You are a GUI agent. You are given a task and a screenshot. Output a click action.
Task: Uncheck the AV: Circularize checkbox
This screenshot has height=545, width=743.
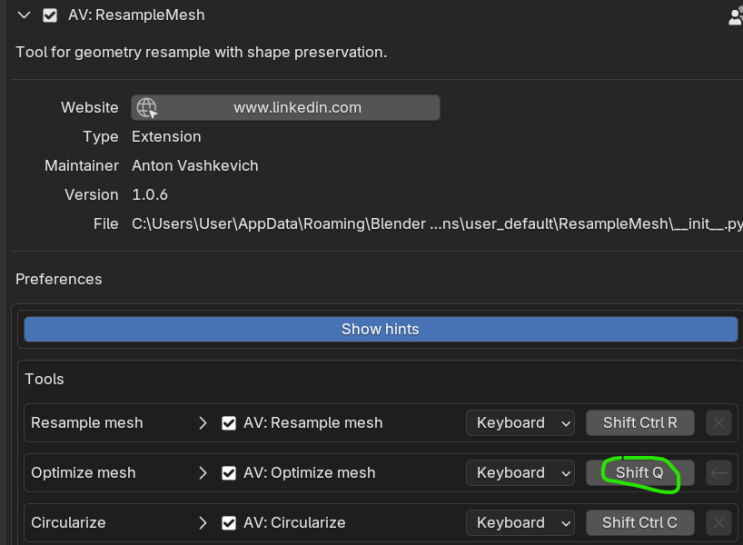[x=229, y=523]
